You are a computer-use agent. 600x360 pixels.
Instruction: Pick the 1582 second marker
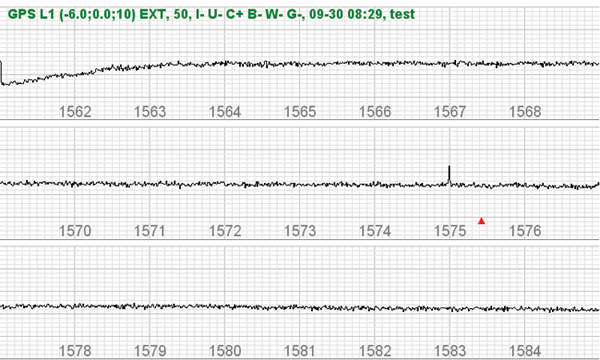coord(375,351)
